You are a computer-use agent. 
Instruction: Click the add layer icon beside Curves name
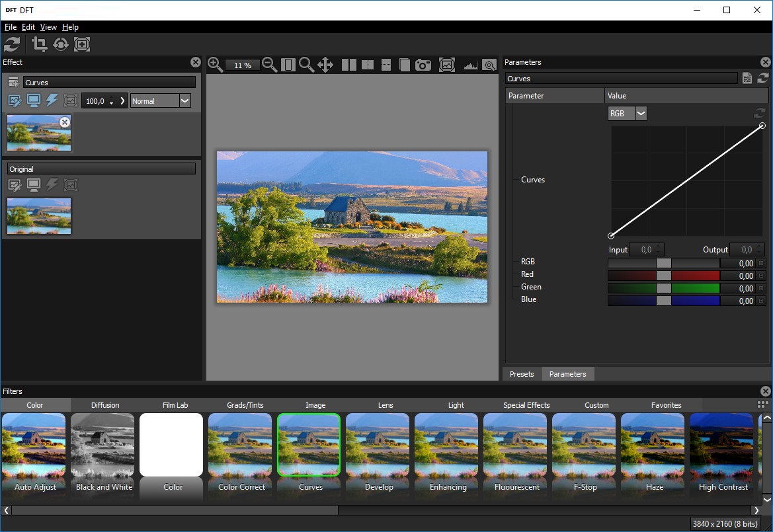click(13, 82)
